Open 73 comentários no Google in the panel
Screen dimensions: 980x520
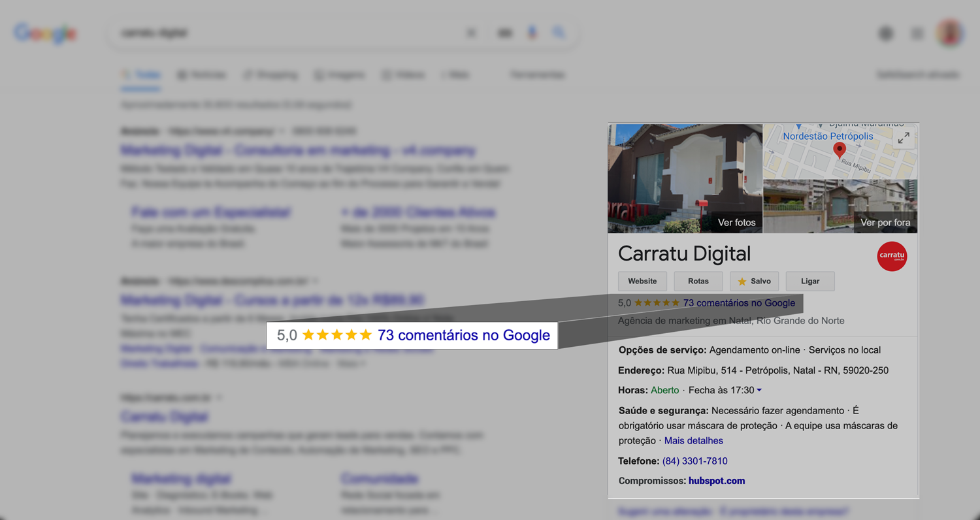point(739,303)
